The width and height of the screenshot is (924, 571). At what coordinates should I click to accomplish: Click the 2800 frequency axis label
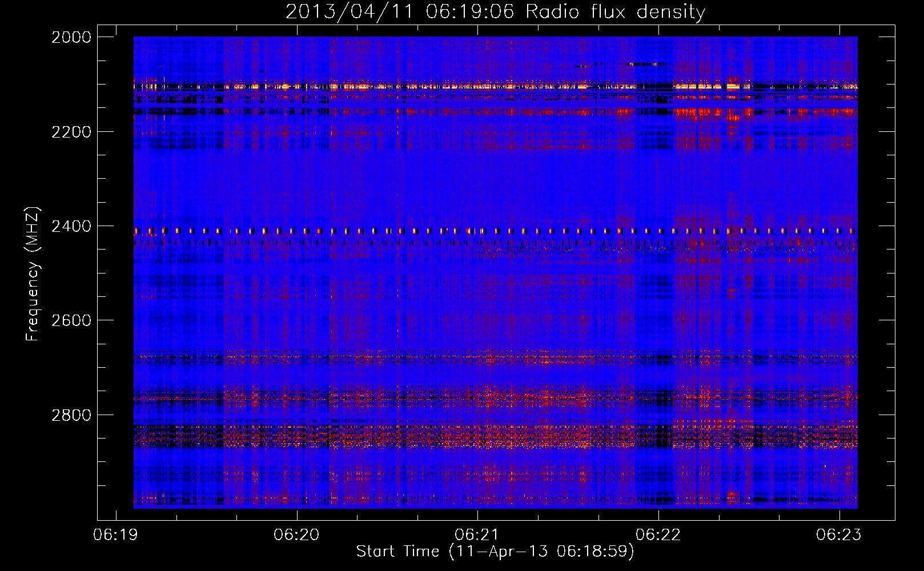pyautogui.click(x=71, y=415)
